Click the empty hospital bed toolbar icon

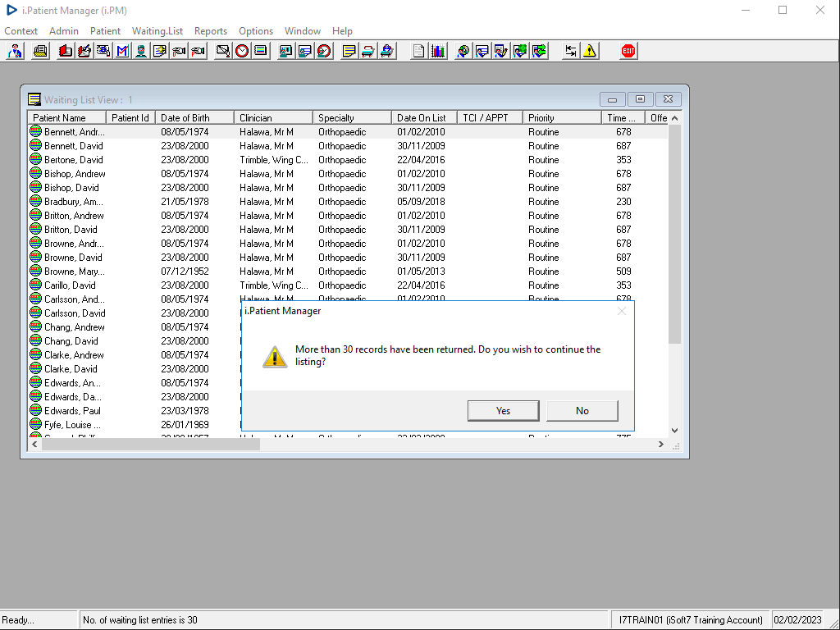(x=368, y=51)
